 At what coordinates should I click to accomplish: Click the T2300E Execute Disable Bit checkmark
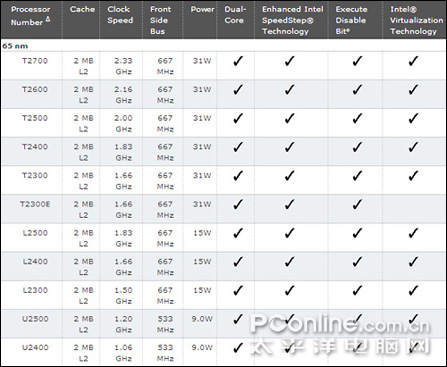pyautogui.click(x=357, y=204)
